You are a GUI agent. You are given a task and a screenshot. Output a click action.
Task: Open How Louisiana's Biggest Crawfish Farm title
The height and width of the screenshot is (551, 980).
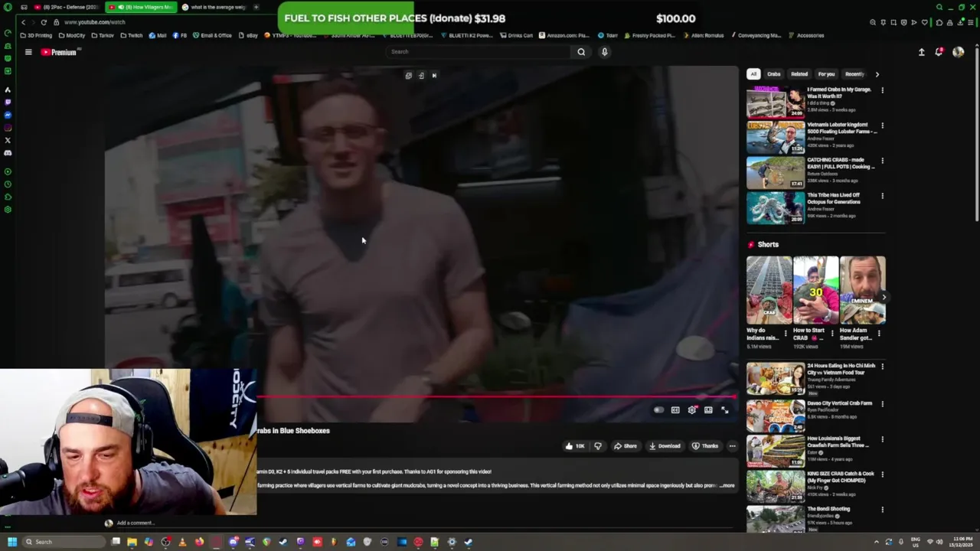tap(838, 442)
